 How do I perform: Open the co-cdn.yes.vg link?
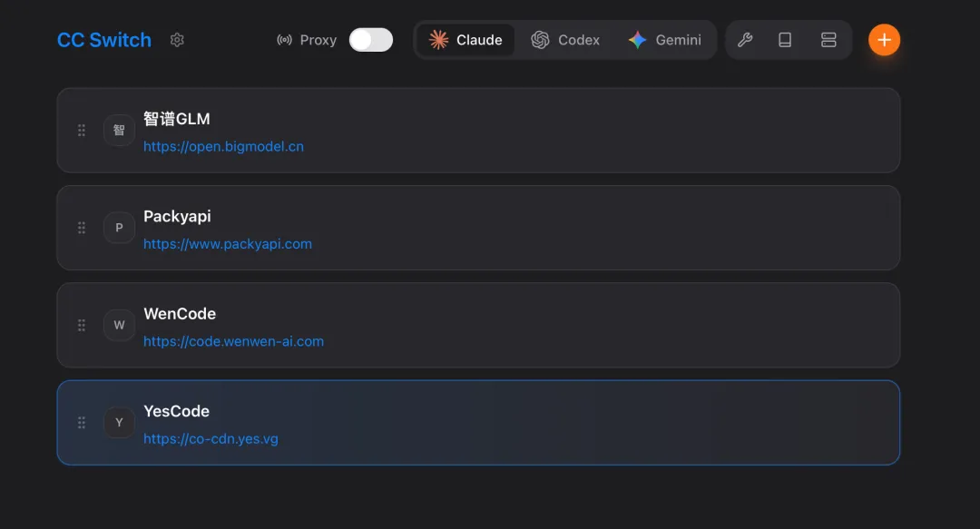pos(211,439)
